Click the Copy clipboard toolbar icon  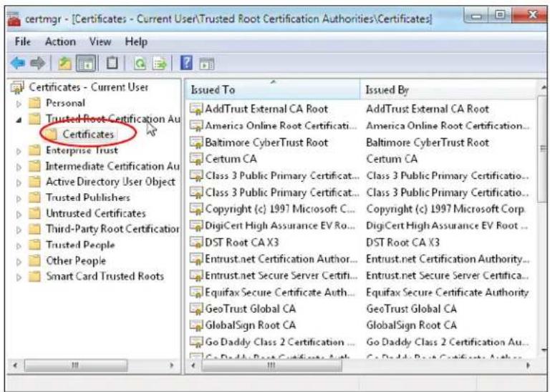pyautogui.click(x=112, y=64)
